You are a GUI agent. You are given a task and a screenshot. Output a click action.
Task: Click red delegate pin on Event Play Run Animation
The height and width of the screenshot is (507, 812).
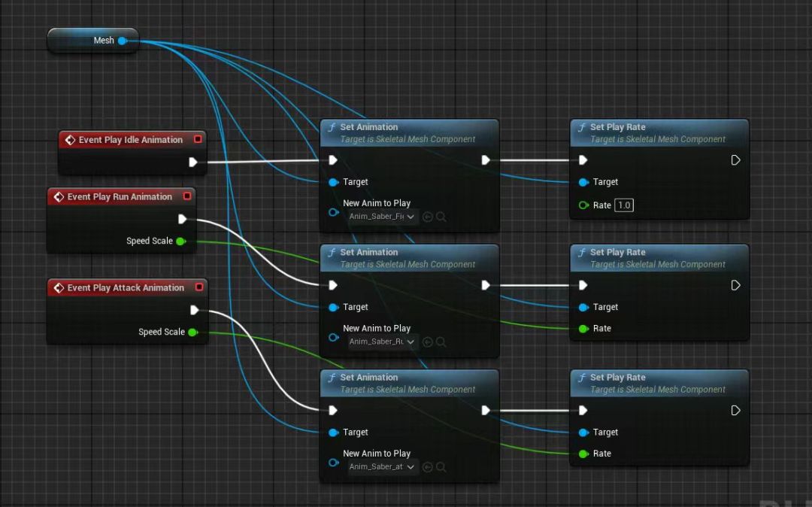point(187,197)
